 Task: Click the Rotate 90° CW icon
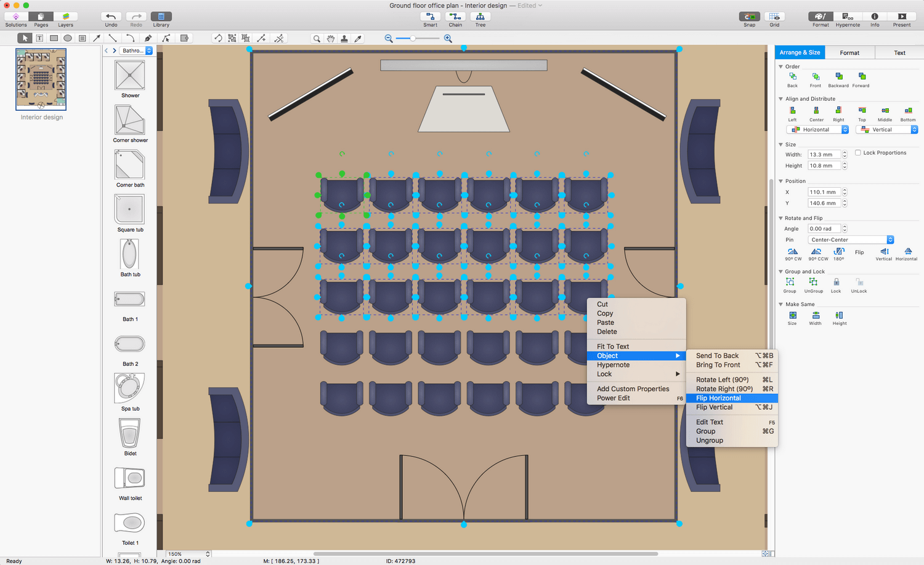tap(793, 252)
